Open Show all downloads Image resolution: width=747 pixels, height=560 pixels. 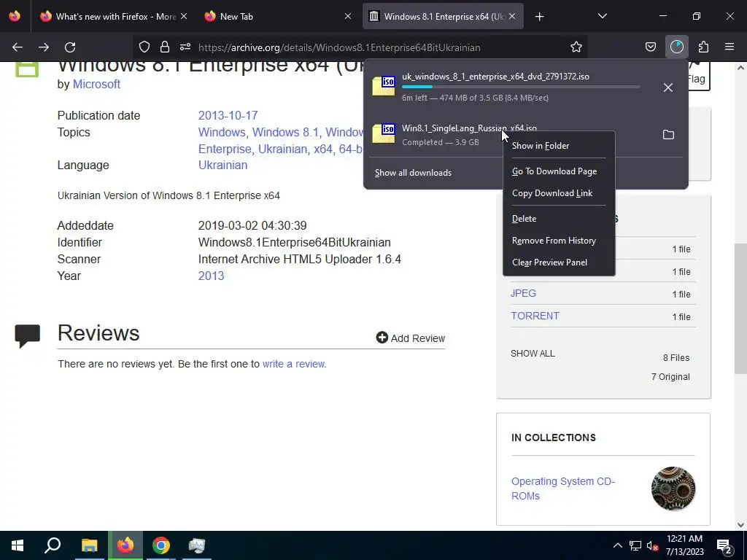tap(413, 173)
